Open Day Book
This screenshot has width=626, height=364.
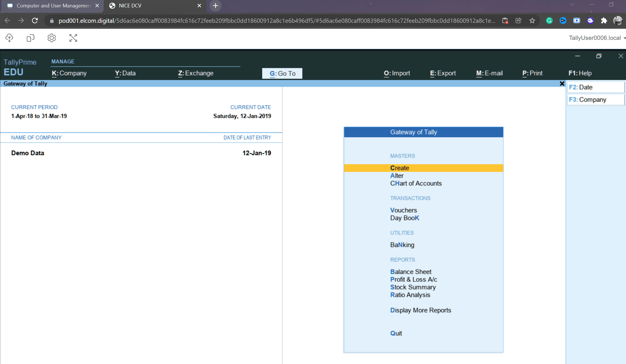(x=405, y=218)
